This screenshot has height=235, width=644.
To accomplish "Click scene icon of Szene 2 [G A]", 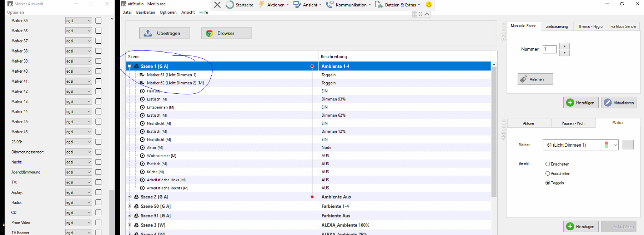I will (x=136, y=197).
